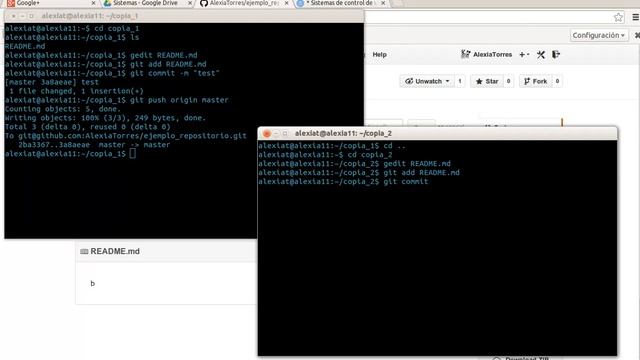View the watchers count 1
Screen dimensions: 640x360
click(x=460, y=81)
